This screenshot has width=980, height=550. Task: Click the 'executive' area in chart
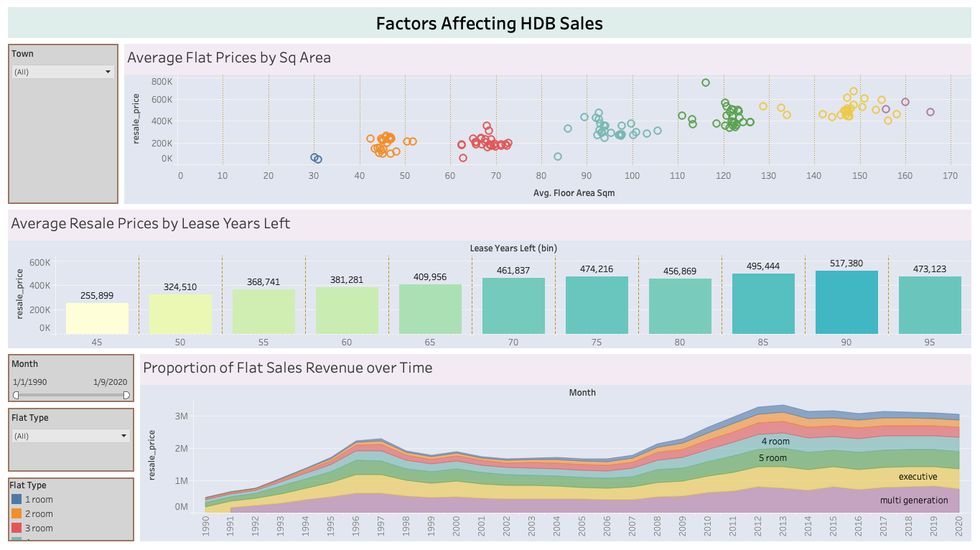pos(918,477)
